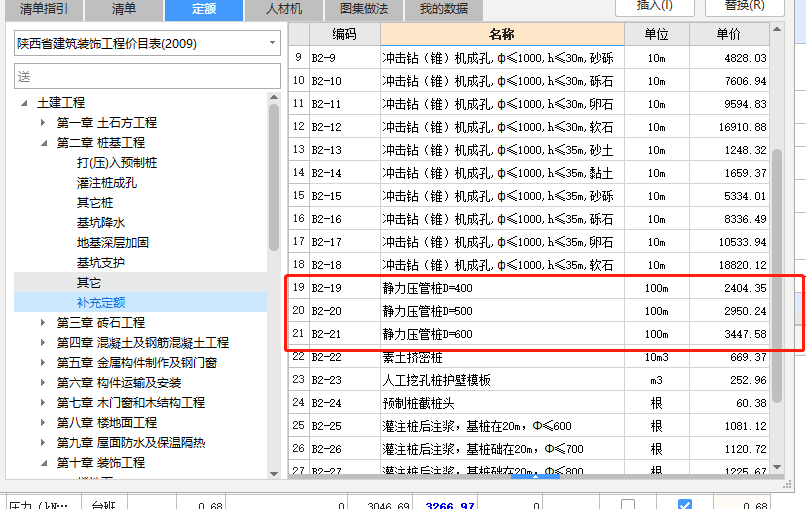Open the 我的数据 tab
The height and width of the screenshot is (509, 806).
444,9
